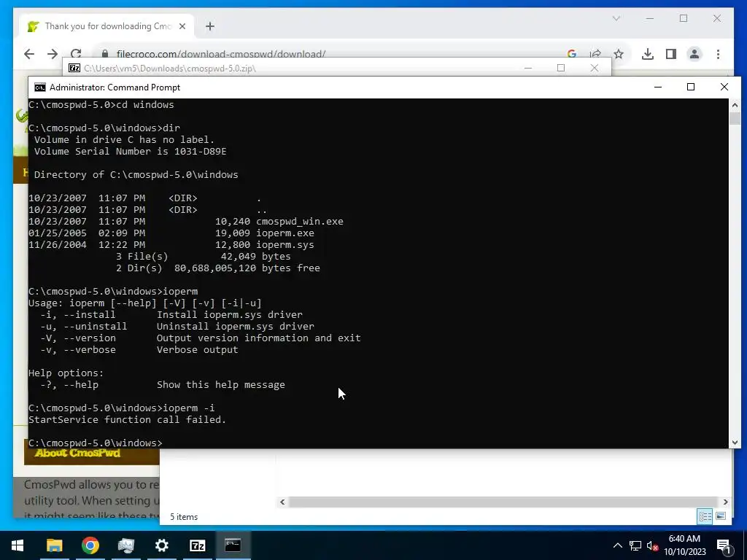Screen dimensions: 747x560
Task: Open Chrome downloads icon
Action: pos(648,54)
